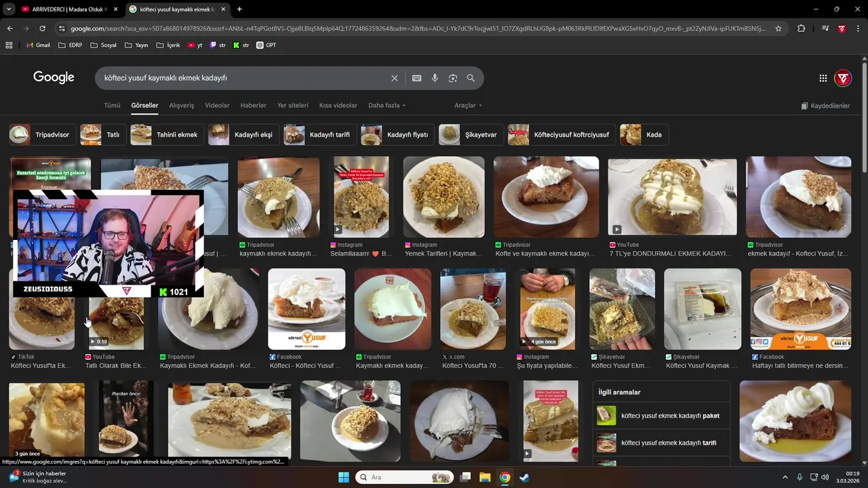Open the EDRP bookmarks folder

(71, 45)
